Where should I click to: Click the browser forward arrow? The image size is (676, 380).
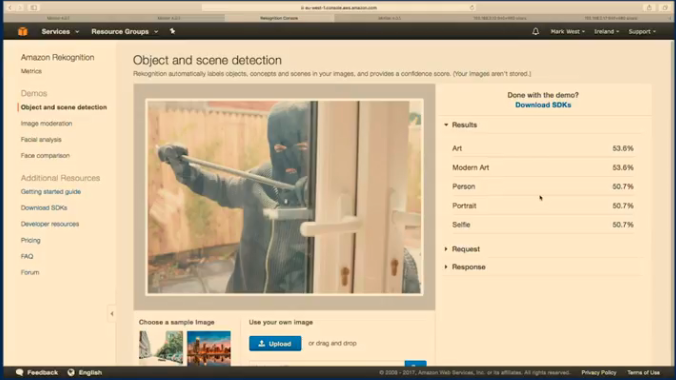(19, 7)
